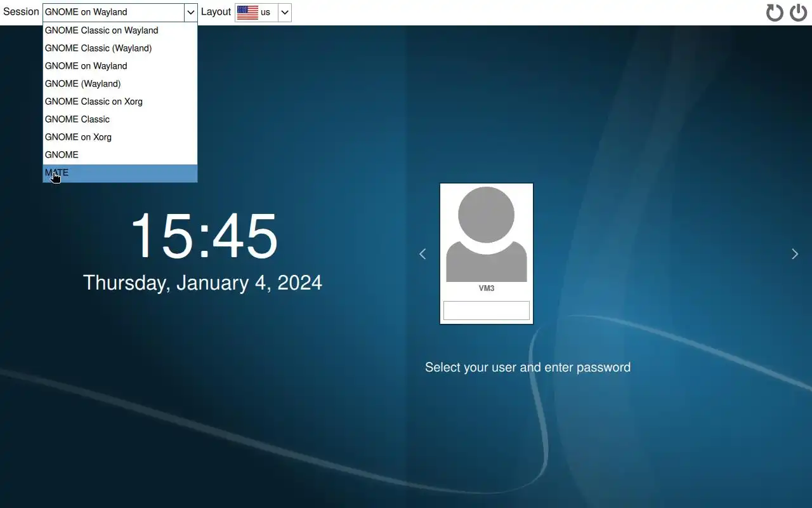Click the power off icon

(798, 13)
